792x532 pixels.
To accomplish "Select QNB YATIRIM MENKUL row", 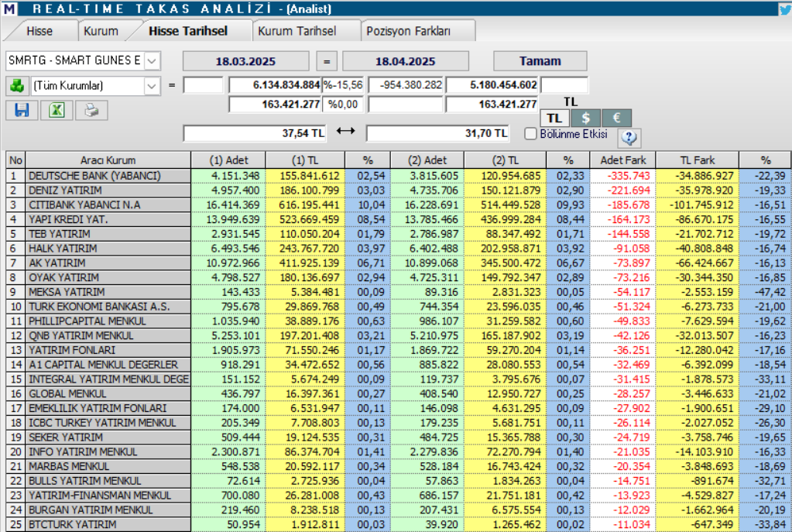I will (399, 335).
